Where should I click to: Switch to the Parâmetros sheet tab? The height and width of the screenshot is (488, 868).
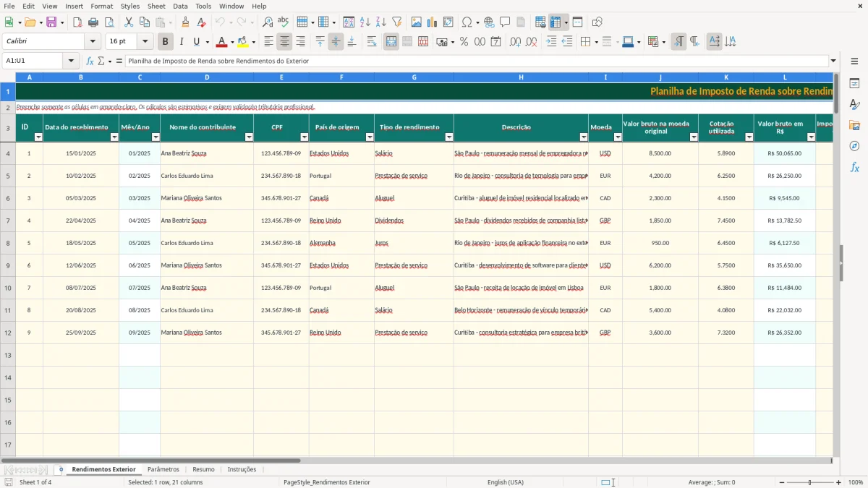point(163,469)
